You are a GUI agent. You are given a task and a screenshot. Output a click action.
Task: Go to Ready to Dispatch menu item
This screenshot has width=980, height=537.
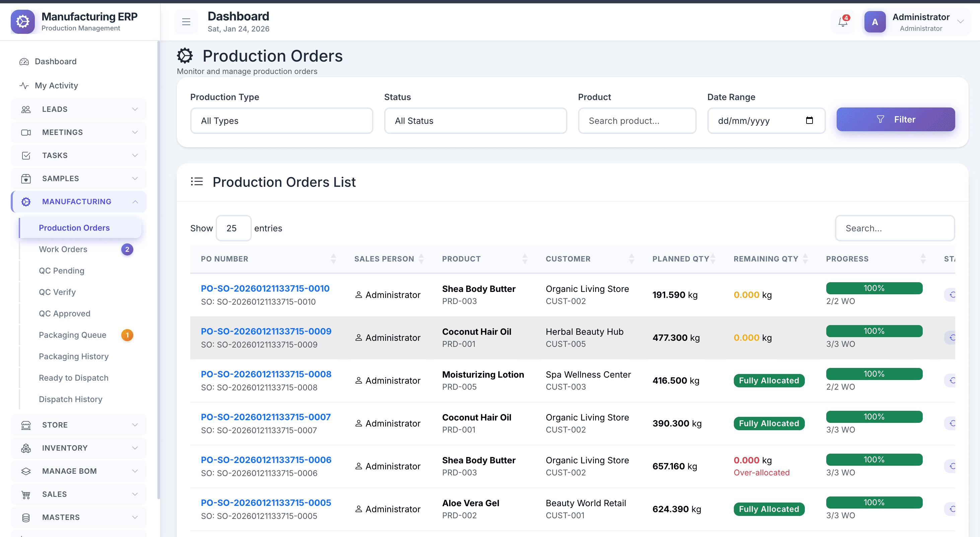73,378
